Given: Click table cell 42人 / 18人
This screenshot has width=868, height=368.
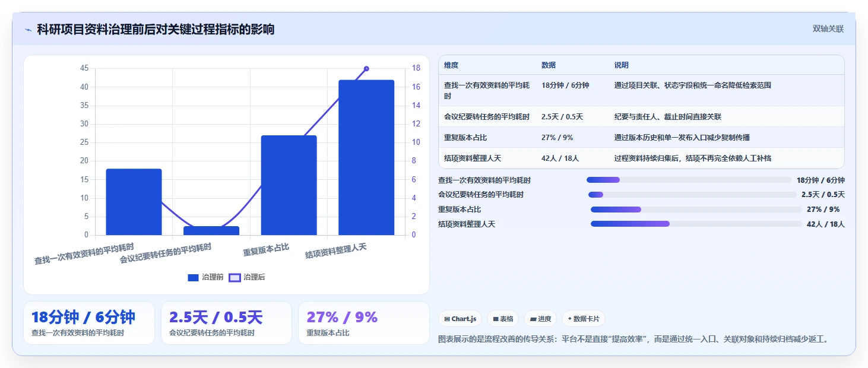Looking at the screenshot, I should pyautogui.click(x=560, y=158).
